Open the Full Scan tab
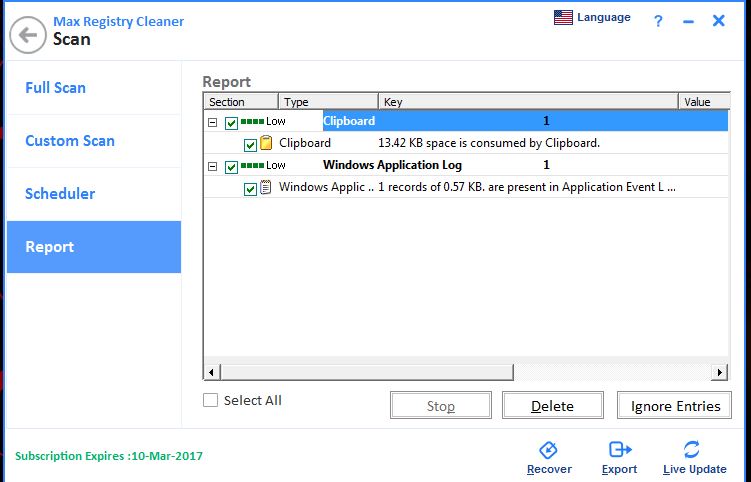 [x=94, y=88]
